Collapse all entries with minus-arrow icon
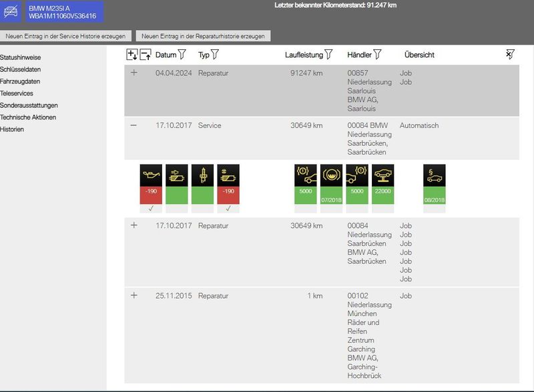 tap(146, 55)
